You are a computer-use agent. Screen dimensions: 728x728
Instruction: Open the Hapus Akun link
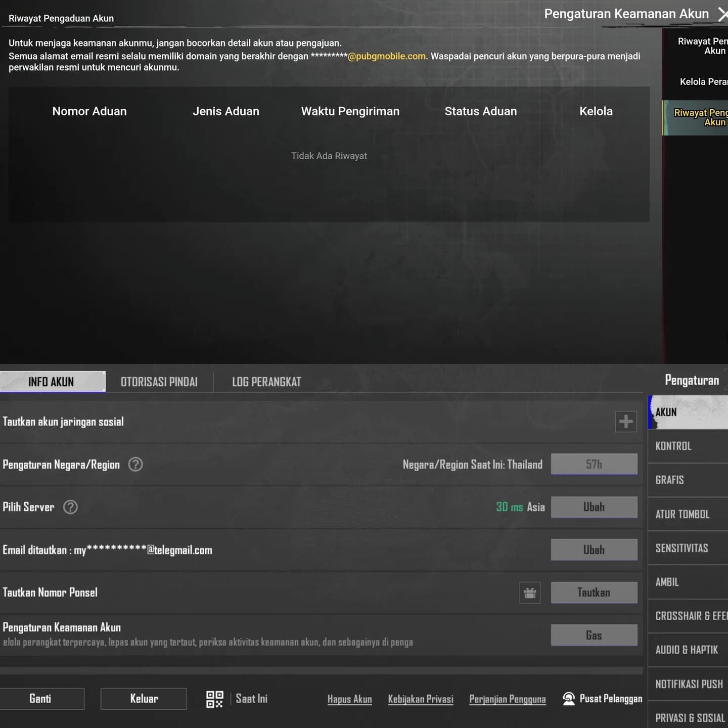(x=349, y=699)
